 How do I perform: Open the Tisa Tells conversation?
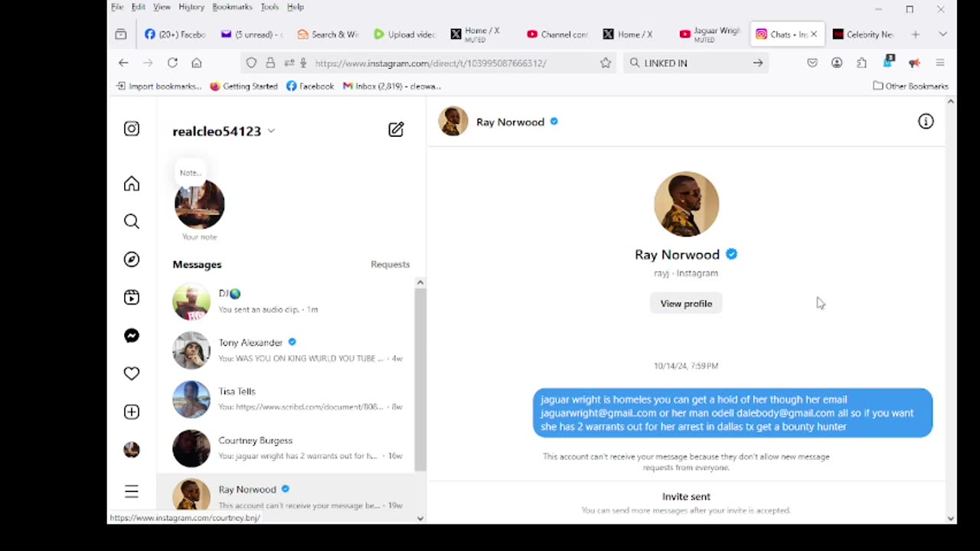tap(285, 399)
